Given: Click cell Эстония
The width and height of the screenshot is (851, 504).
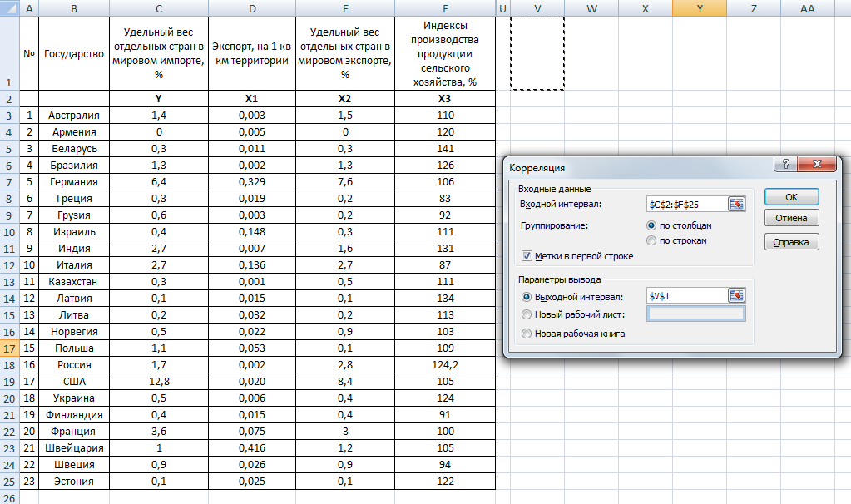Looking at the screenshot, I should [74, 482].
